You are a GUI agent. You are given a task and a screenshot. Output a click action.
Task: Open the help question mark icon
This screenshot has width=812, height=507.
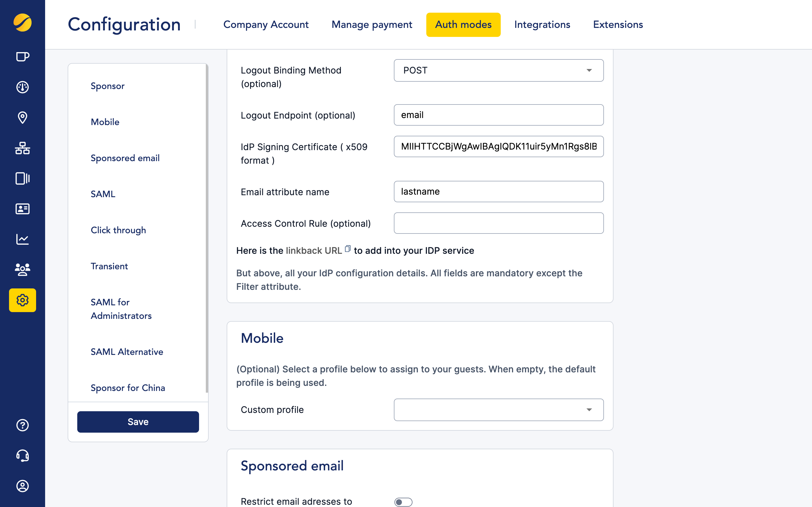click(22, 425)
